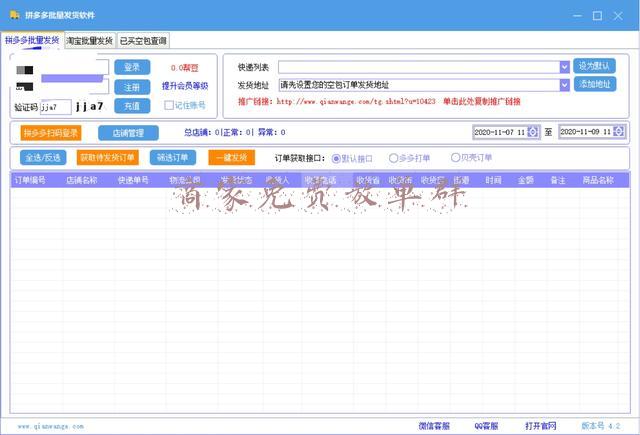Open the end date picker spinner icon
Viewport: 640px width, 435px height.
click(618, 131)
